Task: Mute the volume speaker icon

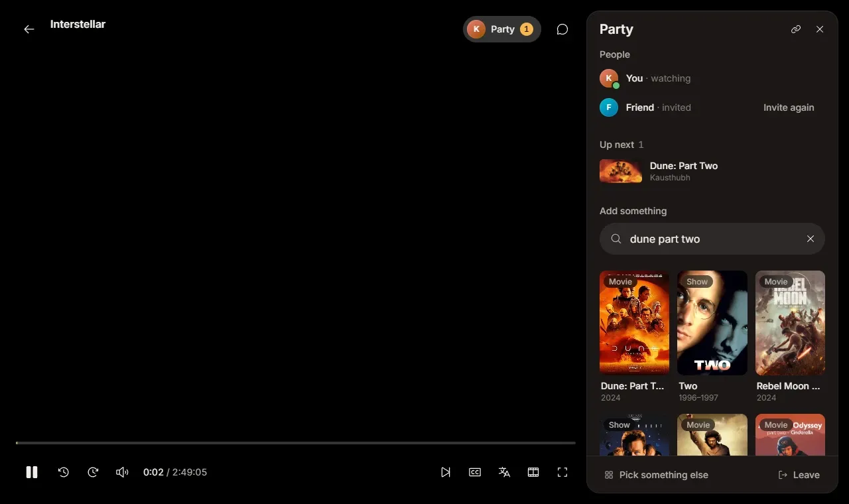Action: tap(122, 472)
